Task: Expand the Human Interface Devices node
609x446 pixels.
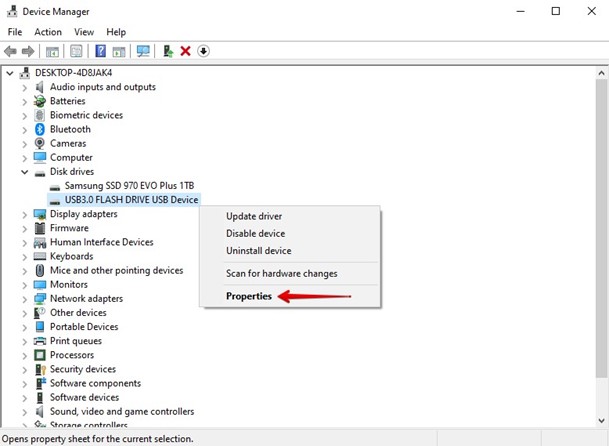Action: tap(24, 243)
